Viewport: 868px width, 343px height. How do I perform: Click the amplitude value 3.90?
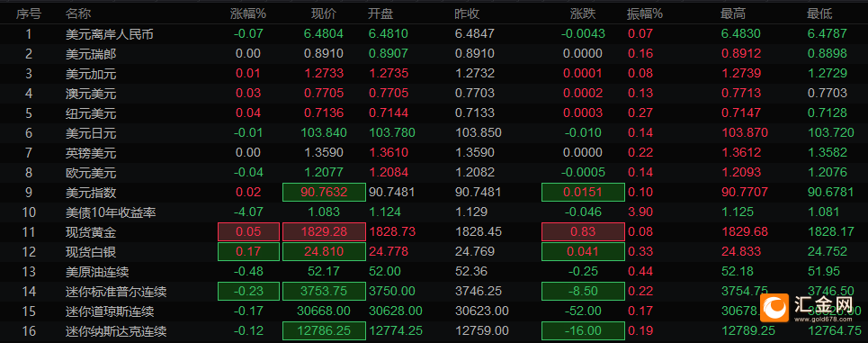click(640, 212)
